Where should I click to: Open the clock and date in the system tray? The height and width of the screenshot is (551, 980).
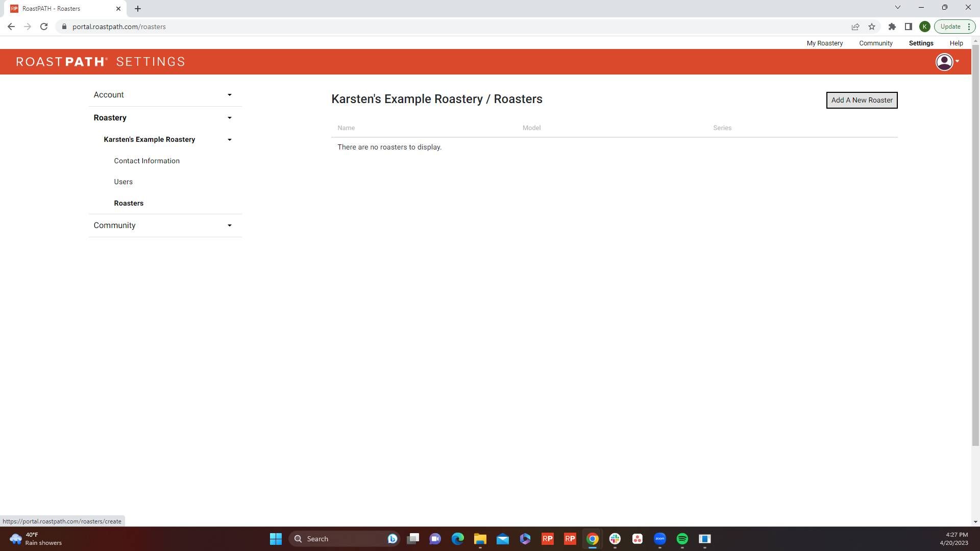953,539
